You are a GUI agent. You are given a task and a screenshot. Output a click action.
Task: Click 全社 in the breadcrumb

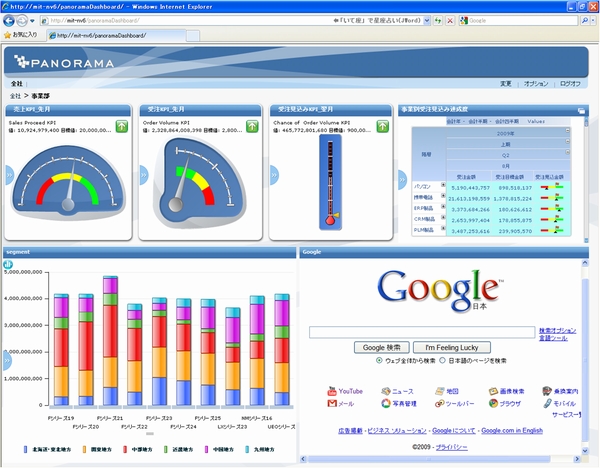click(x=15, y=96)
